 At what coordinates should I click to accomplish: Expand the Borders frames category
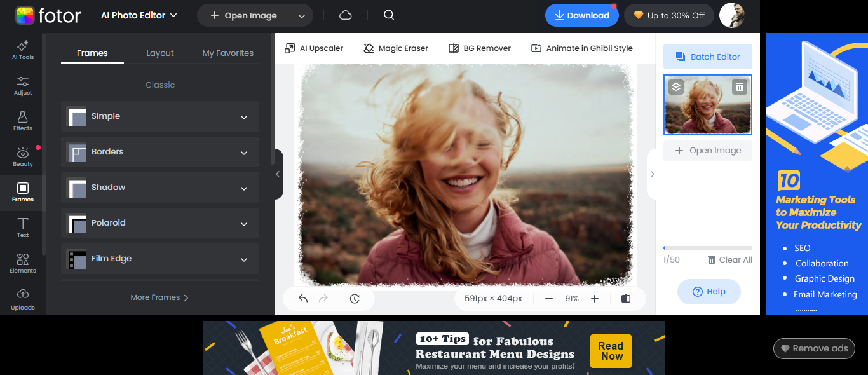click(x=160, y=152)
